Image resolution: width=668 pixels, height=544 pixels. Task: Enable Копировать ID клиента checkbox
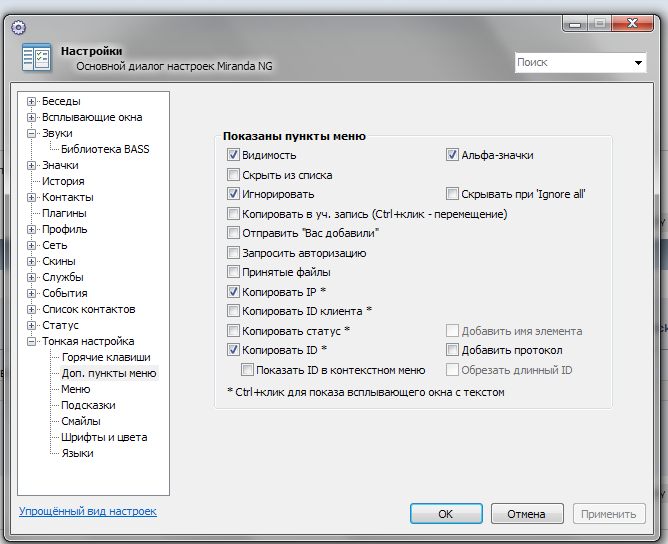tap(233, 311)
